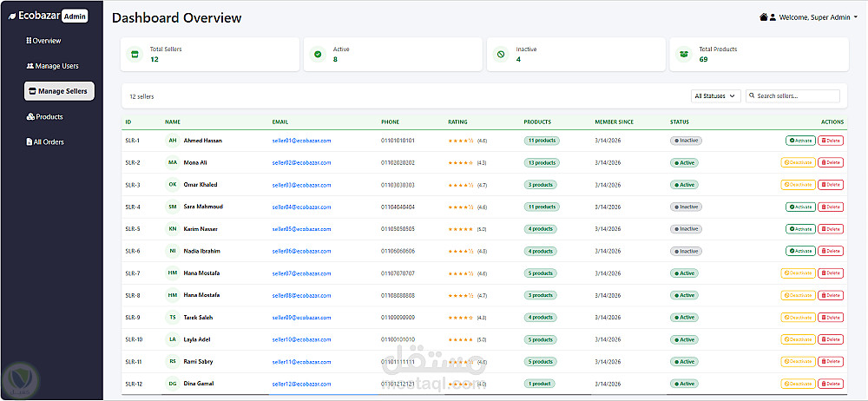Screen dimensions: 868x401
Task: Delete seller Nadia Ibrahim
Action: [x=831, y=251]
